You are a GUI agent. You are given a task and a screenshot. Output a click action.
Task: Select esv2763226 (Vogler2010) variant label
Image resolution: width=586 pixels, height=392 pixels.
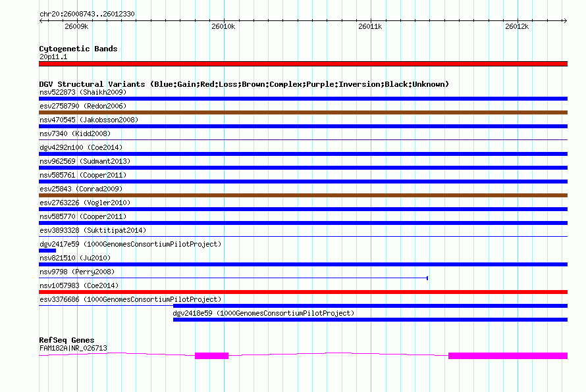[x=85, y=203]
